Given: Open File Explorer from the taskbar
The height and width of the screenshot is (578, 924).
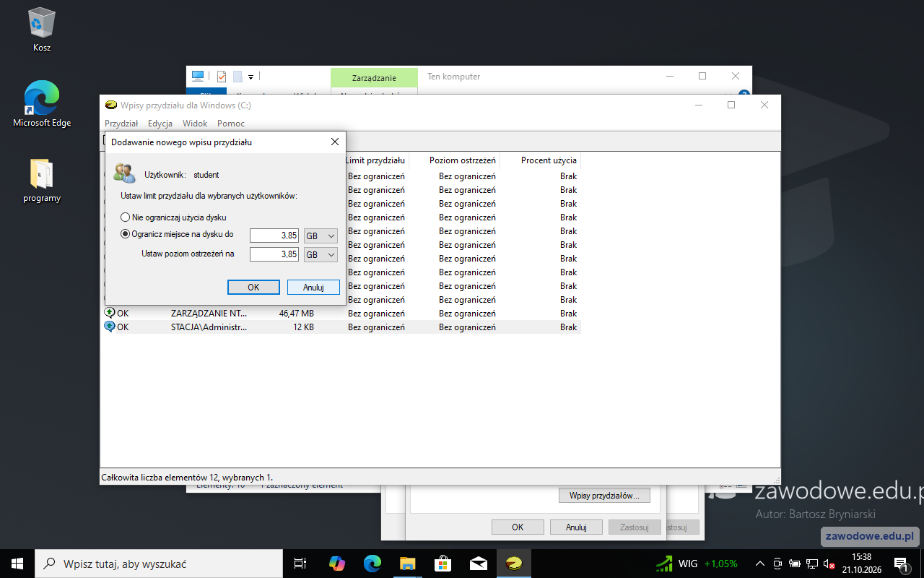Looking at the screenshot, I should click(x=407, y=564).
